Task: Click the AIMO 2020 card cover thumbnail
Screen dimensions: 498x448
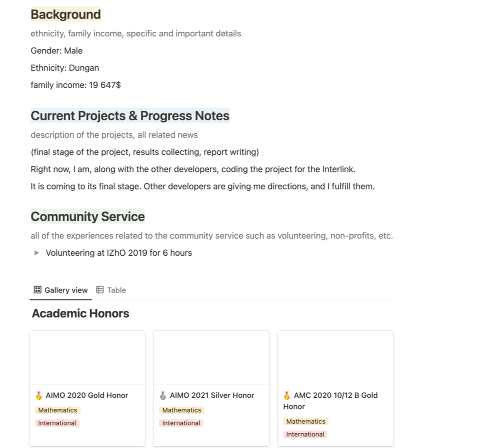Action: (87, 358)
